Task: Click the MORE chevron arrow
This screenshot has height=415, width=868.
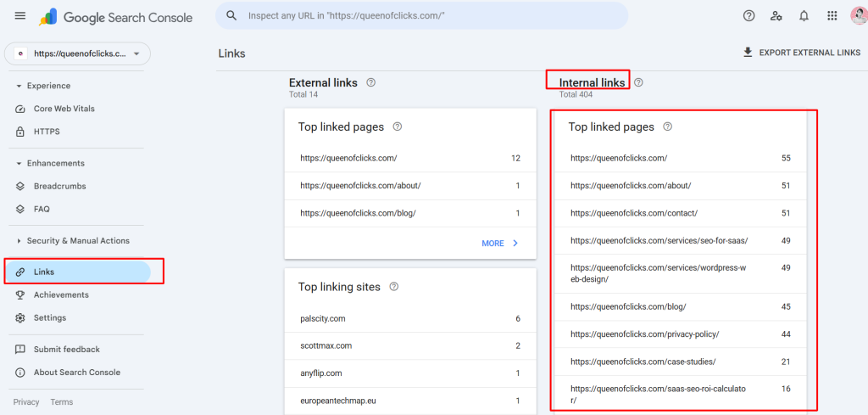Action: pos(515,244)
